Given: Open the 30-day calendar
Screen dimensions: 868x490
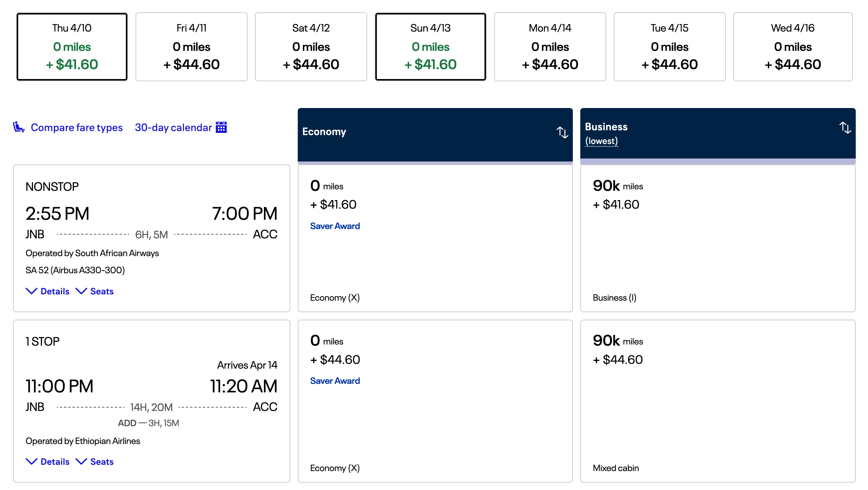Looking at the screenshot, I should point(173,127).
